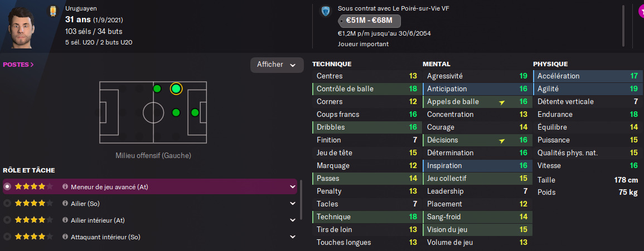Click the pink star icon
The image size is (644, 251).
[640, 11]
